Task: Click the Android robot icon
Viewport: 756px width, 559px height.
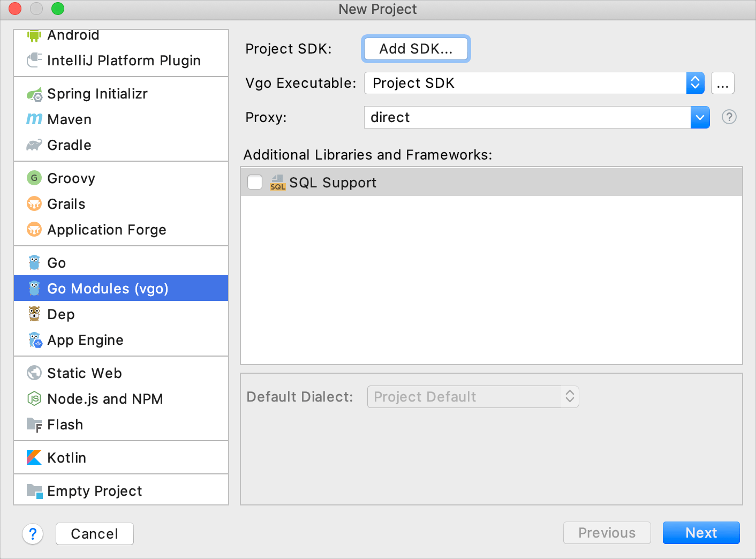Action: [34, 35]
